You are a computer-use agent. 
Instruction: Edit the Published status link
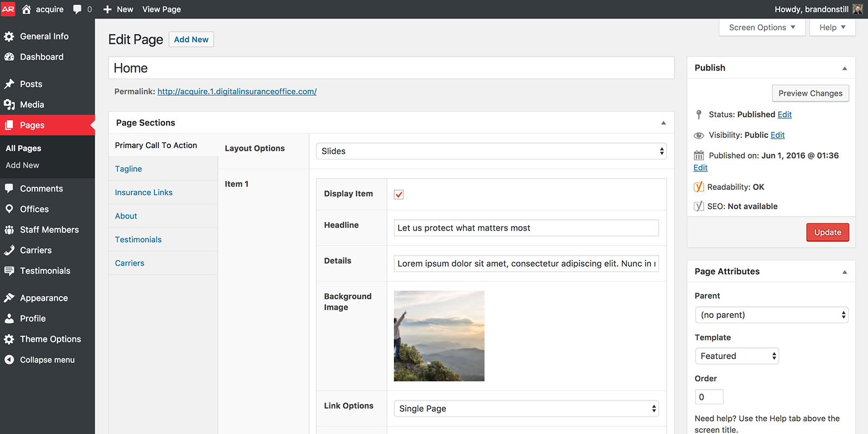784,114
